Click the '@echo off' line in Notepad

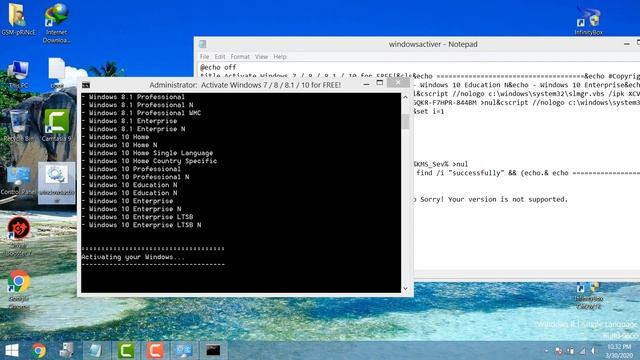click(218, 67)
